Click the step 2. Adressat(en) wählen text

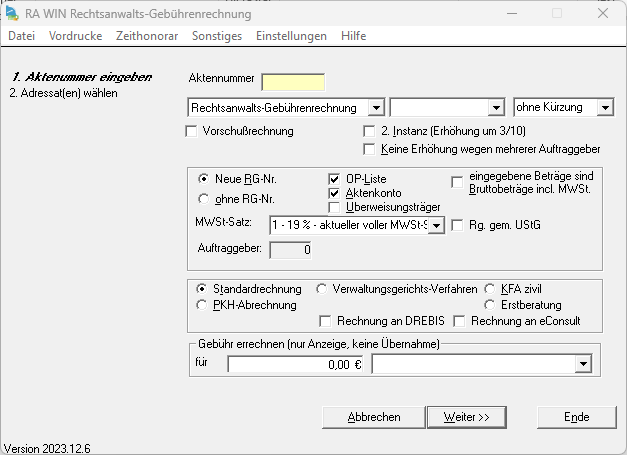64,93
